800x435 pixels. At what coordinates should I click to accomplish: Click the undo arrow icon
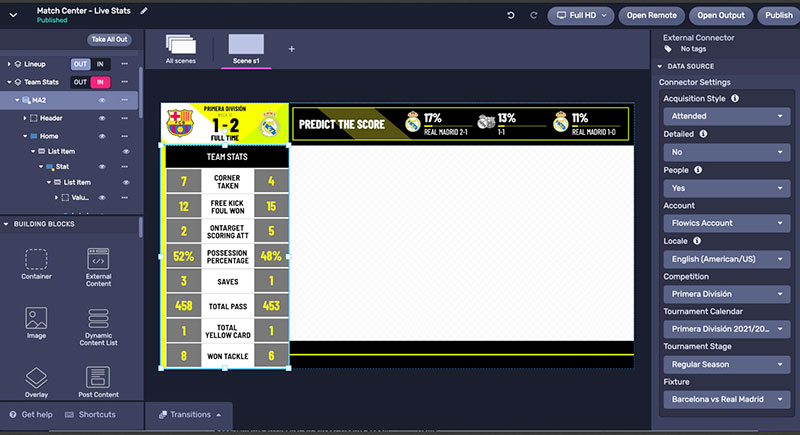(512, 15)
